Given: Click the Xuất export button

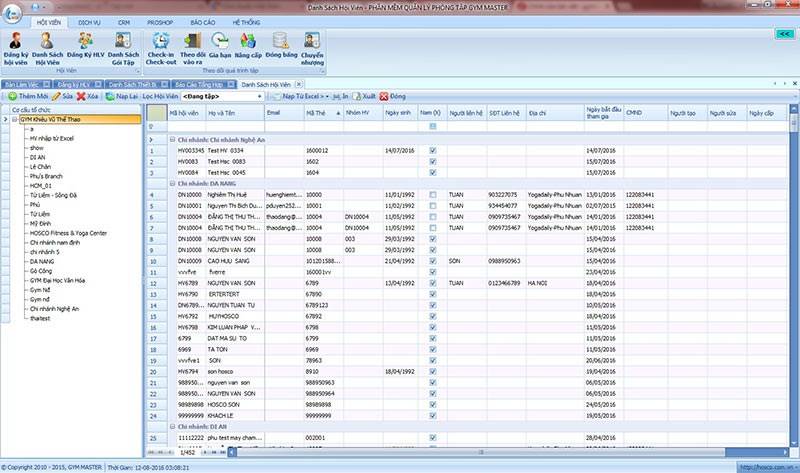Looking at the screenshot, I should point(363,97).
